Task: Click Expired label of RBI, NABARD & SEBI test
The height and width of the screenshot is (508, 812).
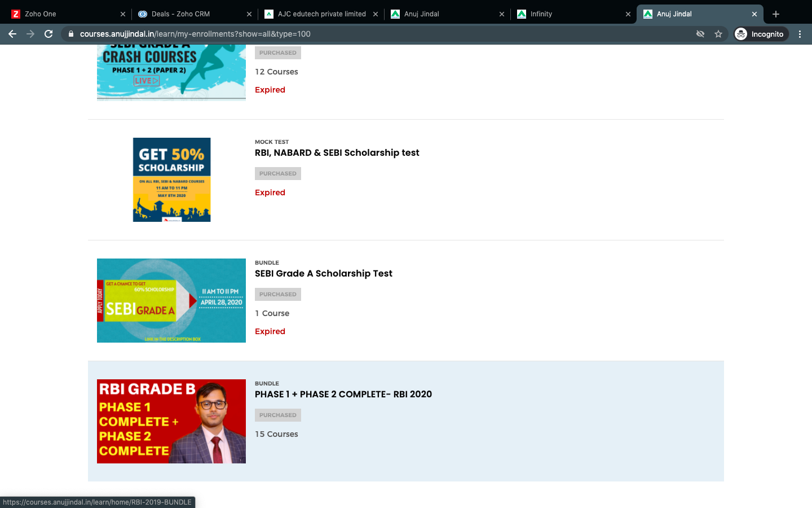Action: pos(270,192)
